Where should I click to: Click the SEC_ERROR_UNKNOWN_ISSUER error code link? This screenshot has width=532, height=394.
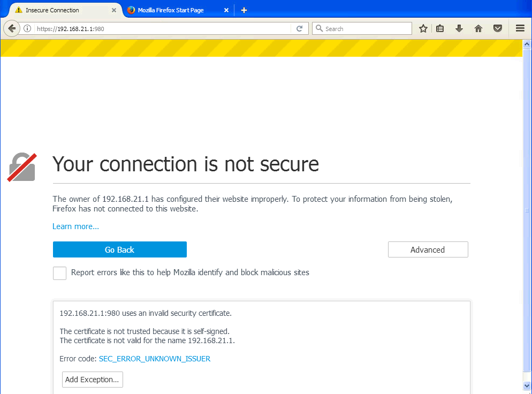[x=155, y=359]
